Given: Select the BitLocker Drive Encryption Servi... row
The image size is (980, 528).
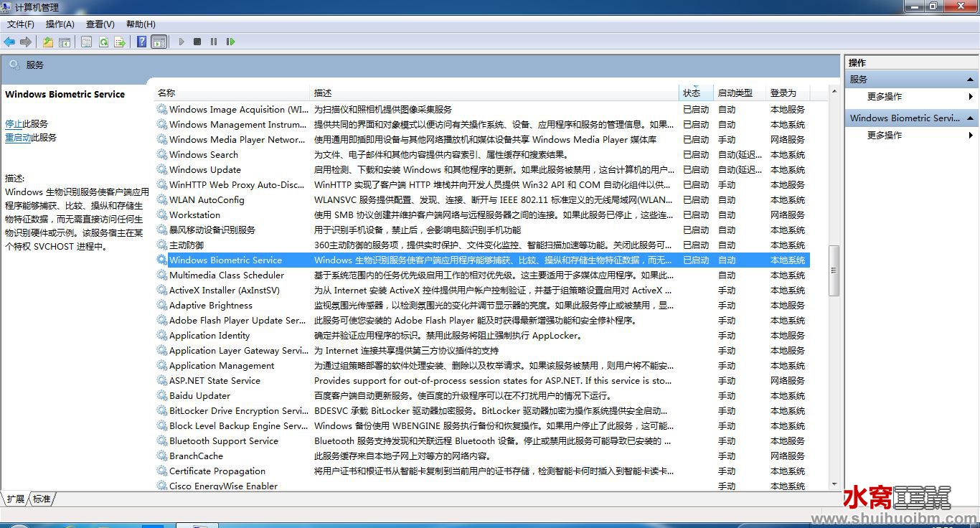Looking at the screenshot, I should [483, 411].
